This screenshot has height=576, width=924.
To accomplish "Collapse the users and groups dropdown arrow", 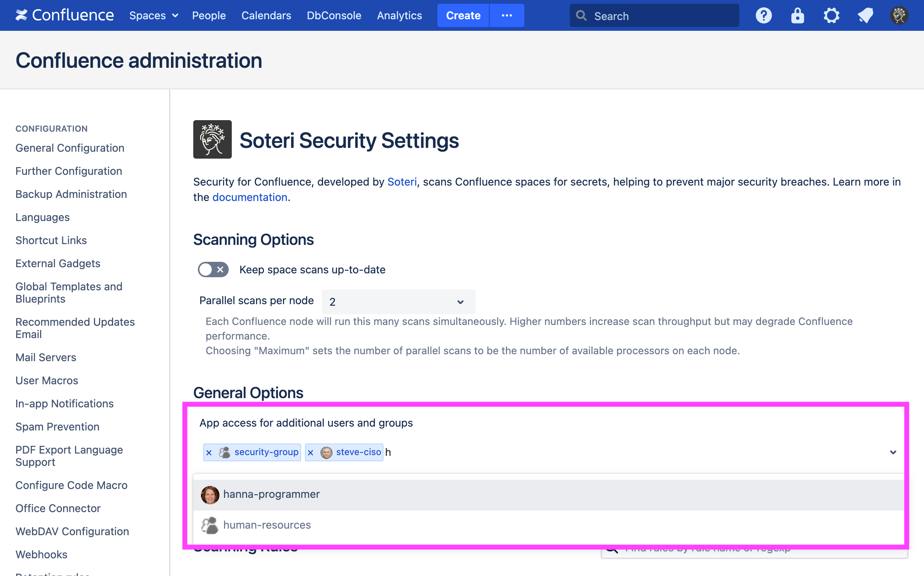I will click(x=893, y=452).
